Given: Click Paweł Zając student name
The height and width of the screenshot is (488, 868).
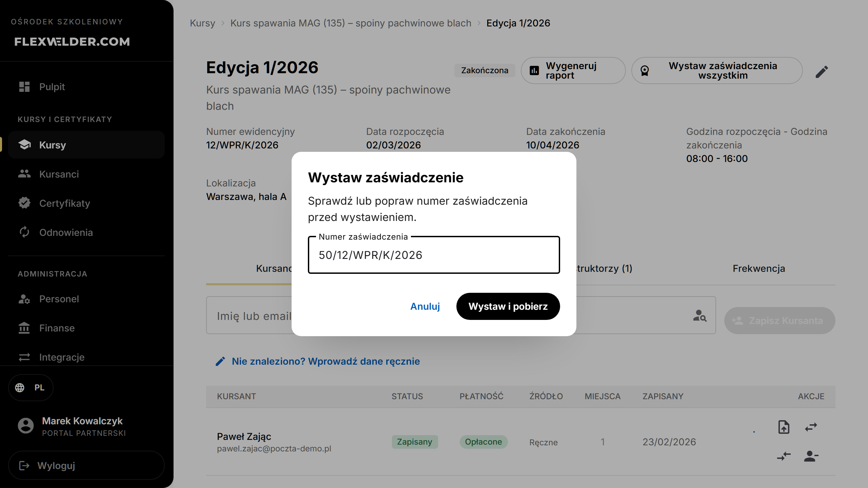Looking at the screenshot, I should pyautogui.click(x=244, y=436).
